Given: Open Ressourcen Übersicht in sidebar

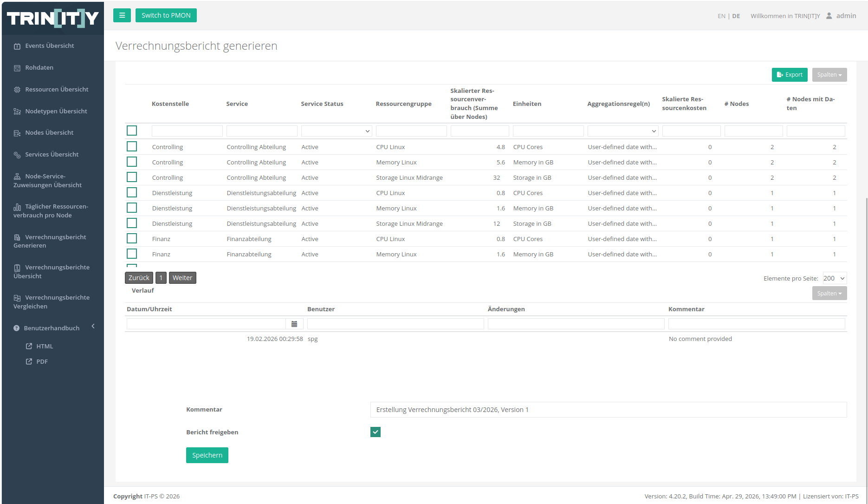Looking at the screenshot, I should pos(57,90).
